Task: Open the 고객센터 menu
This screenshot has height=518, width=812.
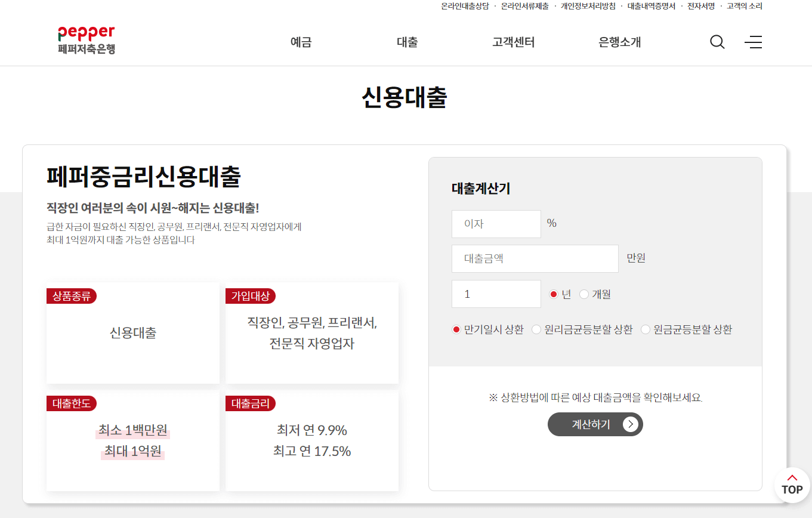Action: pyautogui.click(x=512, y=42)
